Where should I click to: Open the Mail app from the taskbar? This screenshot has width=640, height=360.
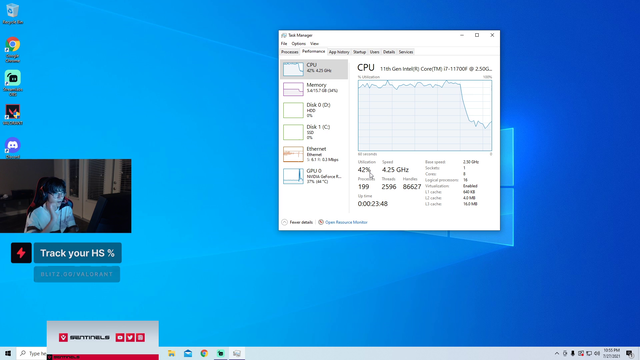pos(188,353)
